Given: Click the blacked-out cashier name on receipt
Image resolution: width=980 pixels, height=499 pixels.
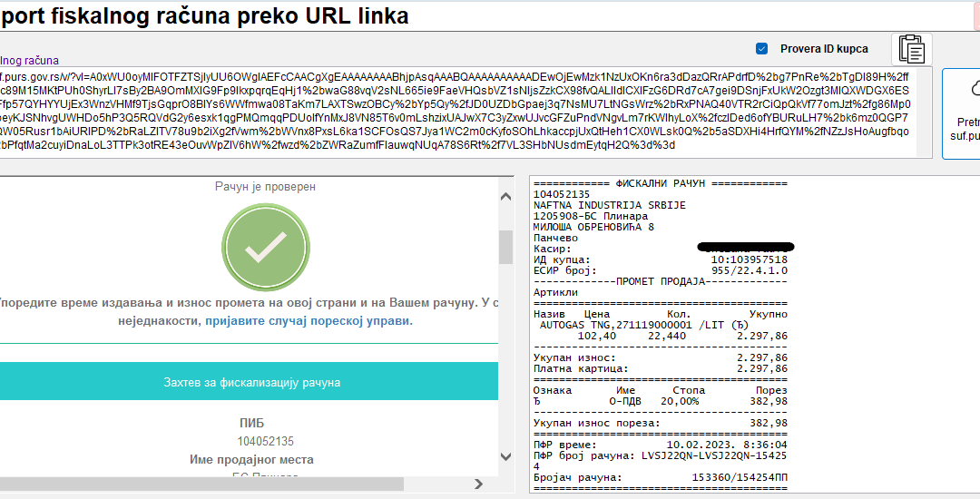Looking at the screenshot, I should [745, 247].
